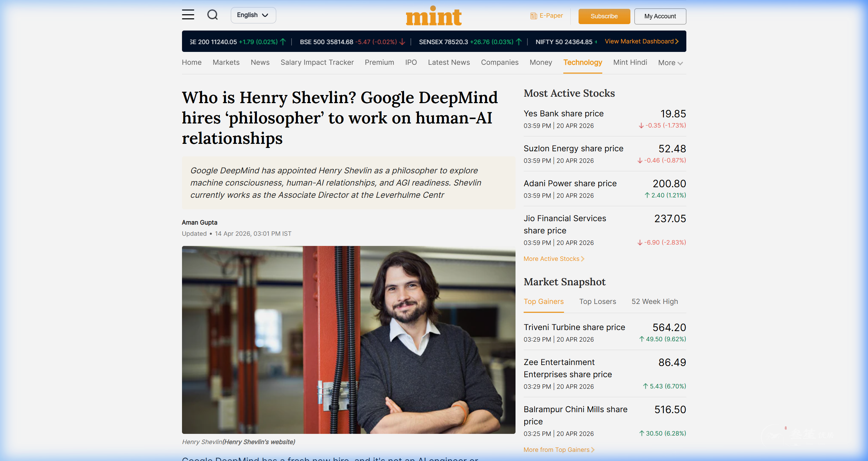Open the English language dropdown
Viewport: 868px width, 461px height.
253,15
